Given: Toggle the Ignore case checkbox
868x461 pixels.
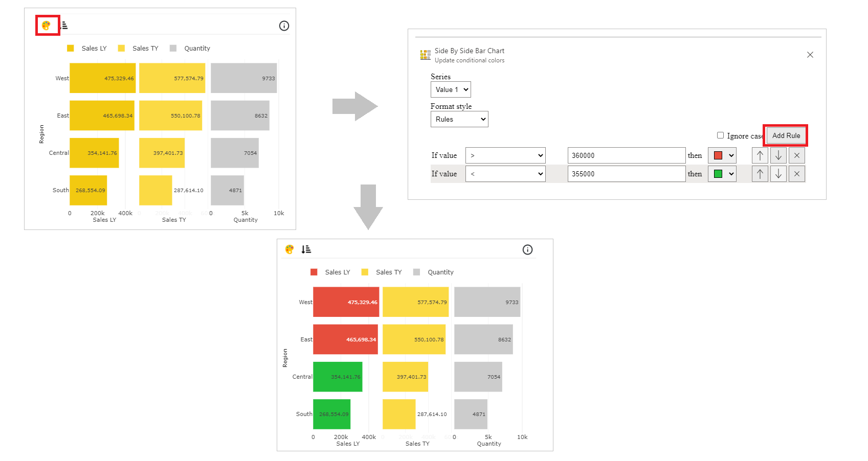Looking at the screenshot, I should [720, 135].
